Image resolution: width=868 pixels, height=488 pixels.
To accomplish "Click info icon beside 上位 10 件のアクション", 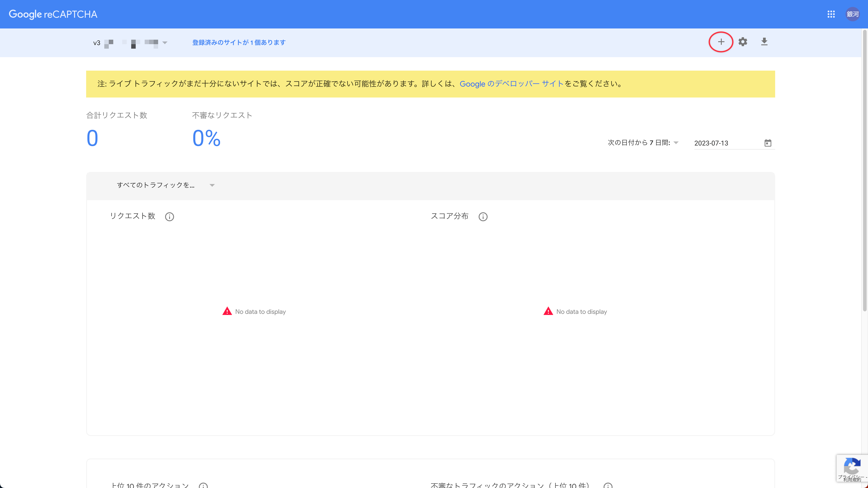I will pyautogui.click(x=203, y=485).
